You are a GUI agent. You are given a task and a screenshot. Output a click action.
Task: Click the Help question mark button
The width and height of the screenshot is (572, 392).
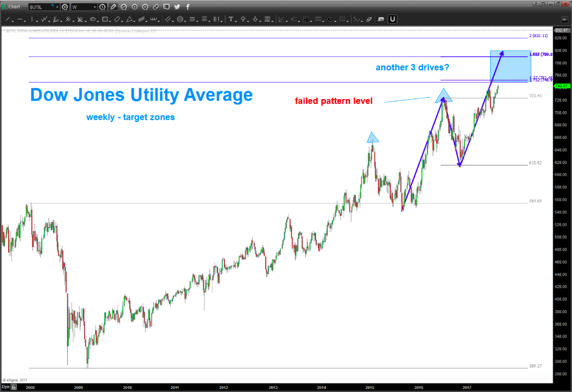(535, 4)
